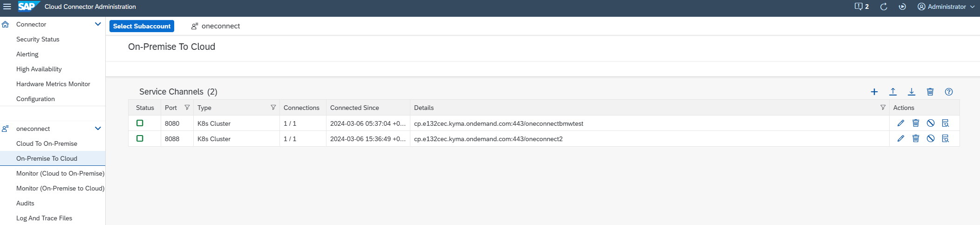Delete all service channels via trash icon
Viewport: 980px width, 225px height.
930,92
